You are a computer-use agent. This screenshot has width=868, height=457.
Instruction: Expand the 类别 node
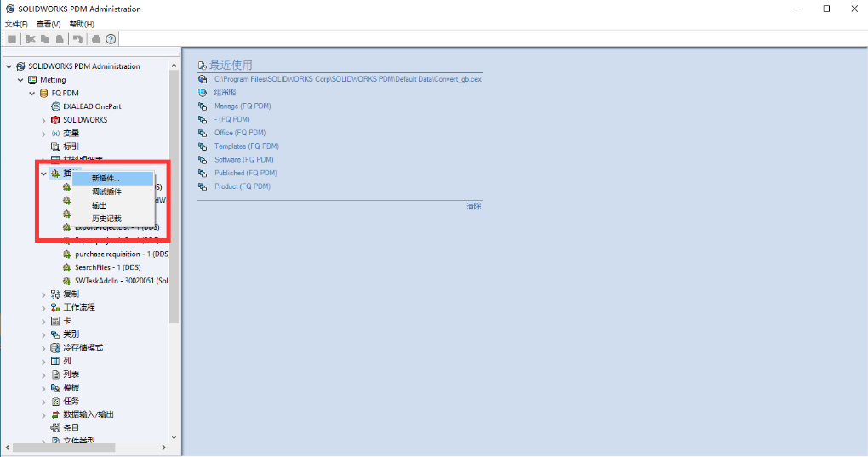pos(43,334)
